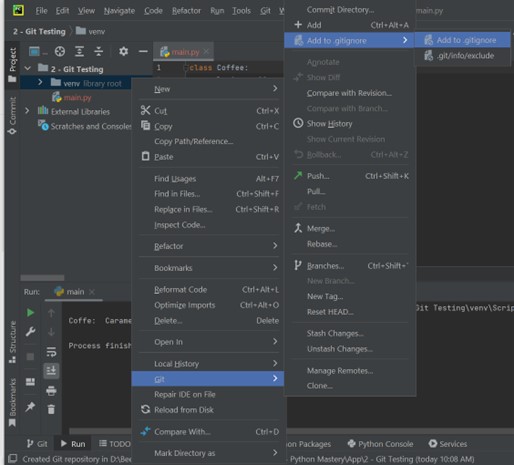
Task: Open the Open In submenu
Action: coord(208,342)
